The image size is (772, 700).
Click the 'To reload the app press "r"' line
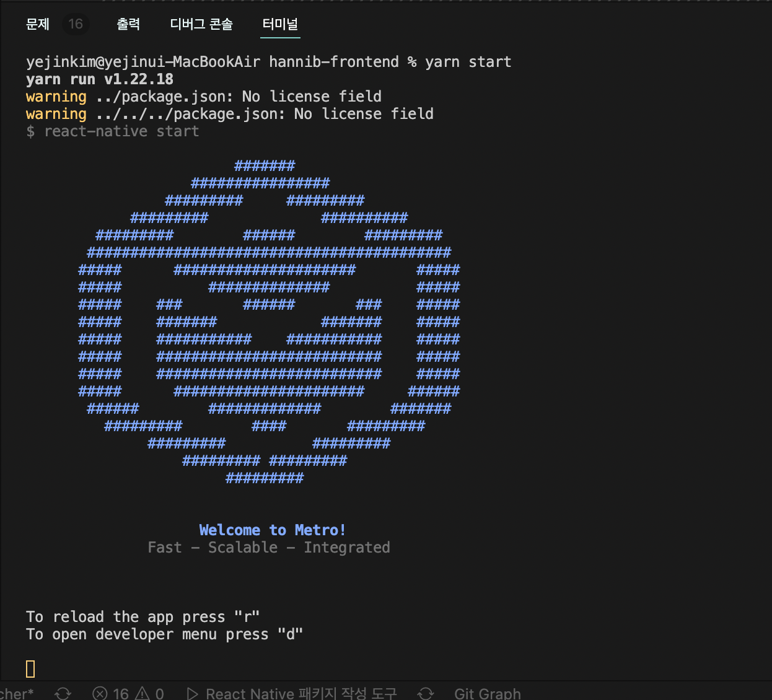pyautogui.click(x=143, y=617)
